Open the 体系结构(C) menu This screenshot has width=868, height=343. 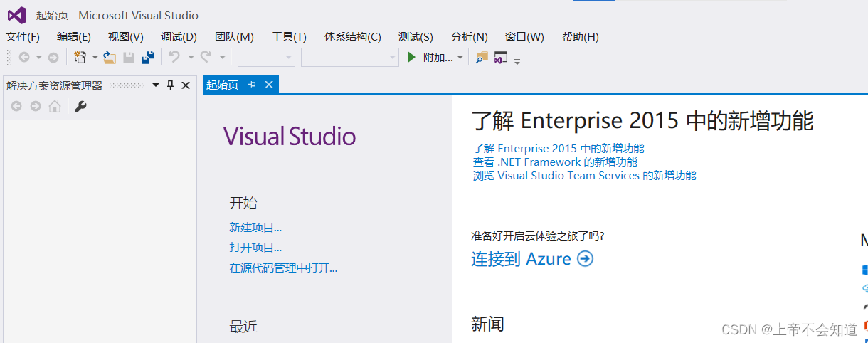pos(352,37)
